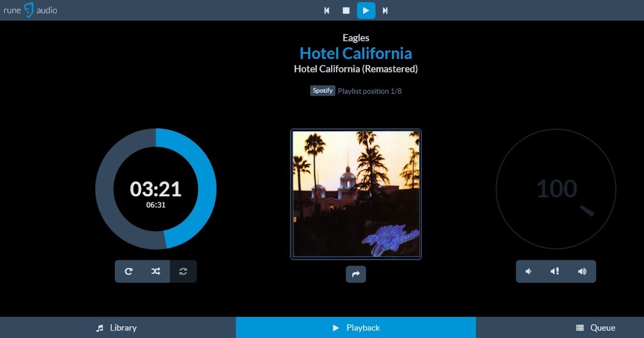
Task: Click the Spotify source badge
Action: 323,91
